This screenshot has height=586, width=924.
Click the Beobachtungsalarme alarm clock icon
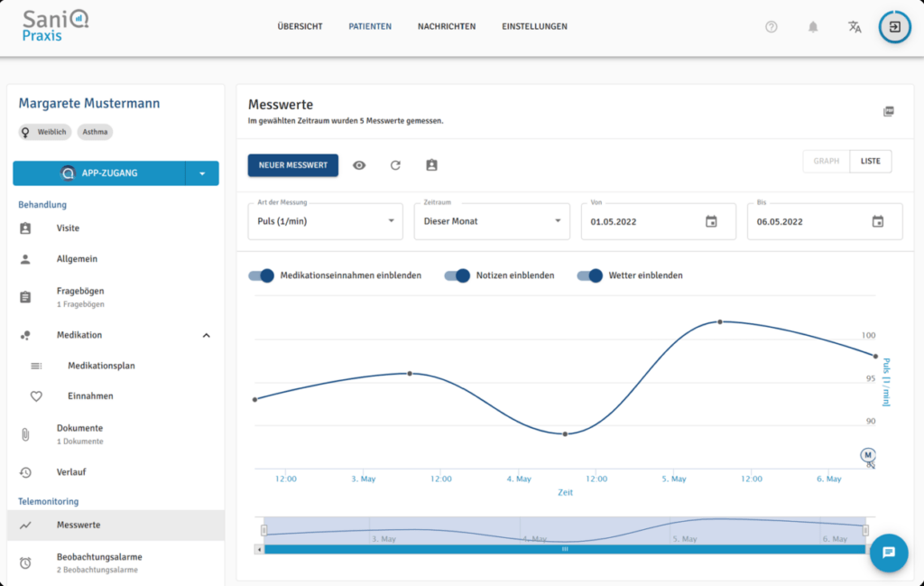tap(25, 563)
